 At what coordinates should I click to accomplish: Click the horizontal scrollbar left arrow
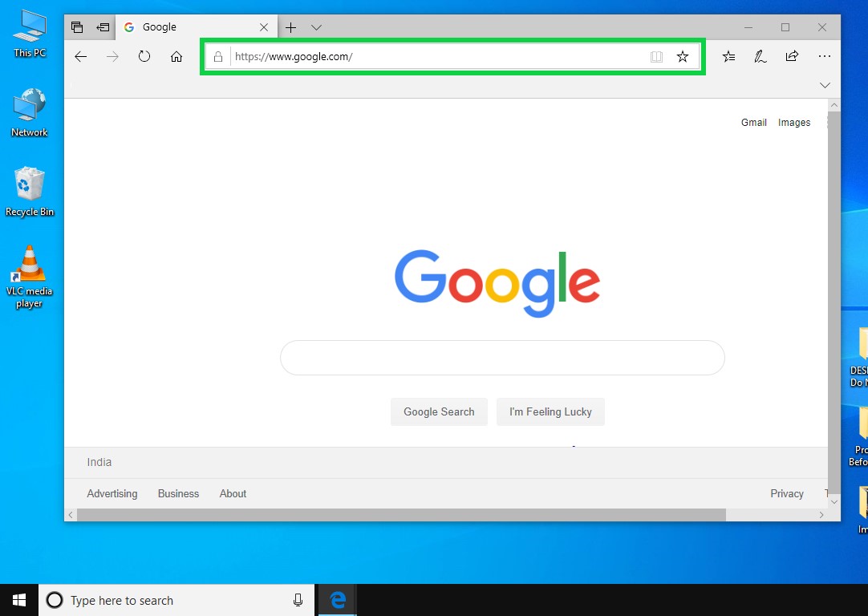coord(71,515)
